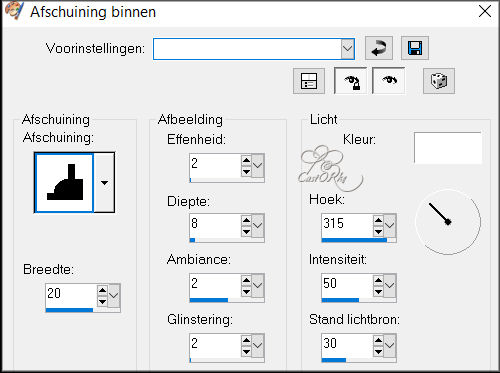Screen dimensions: 500x373
Task: Increase Hoek using the up arrow
Action: click(x=378, y=220)
